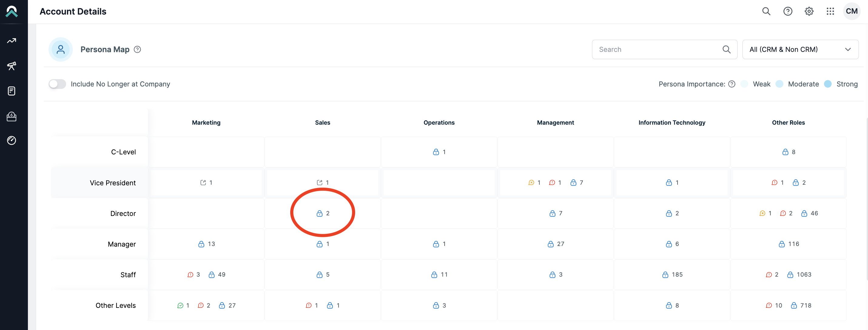Select the Management column header
The height and width of the screenshot is (330, 868).
point(555,123)
